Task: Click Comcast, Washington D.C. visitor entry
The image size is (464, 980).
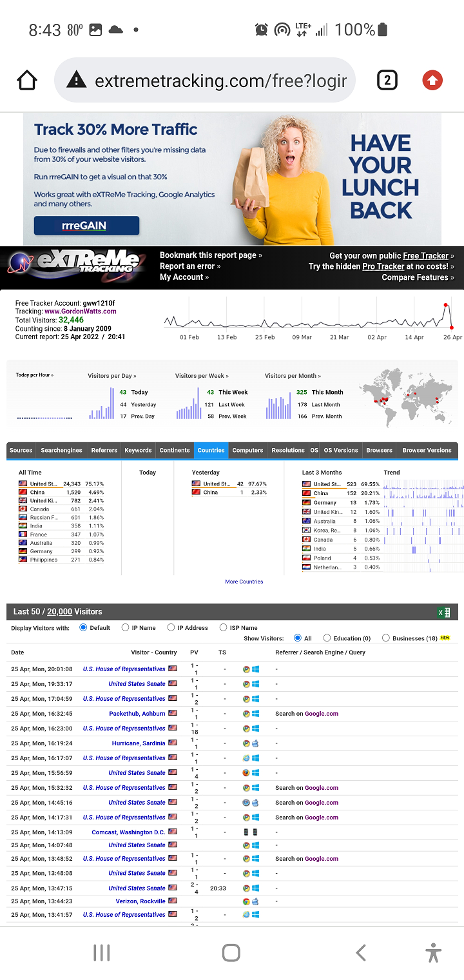Action: (x=128, y=832)
